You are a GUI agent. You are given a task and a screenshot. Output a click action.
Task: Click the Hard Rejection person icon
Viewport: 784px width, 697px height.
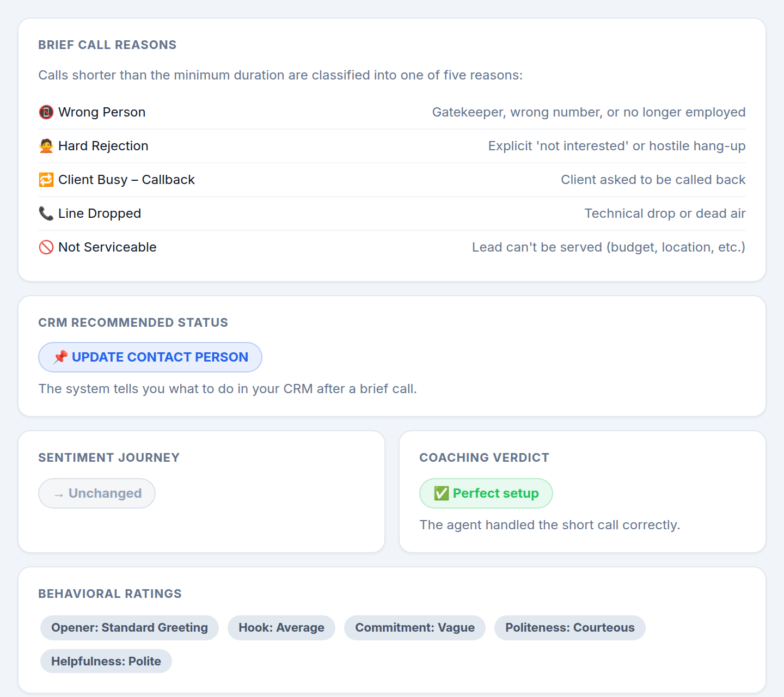46,146
